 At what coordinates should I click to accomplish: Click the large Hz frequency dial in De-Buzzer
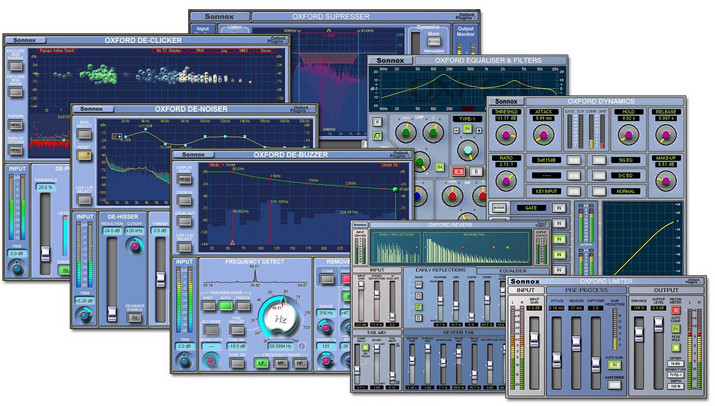280,318
